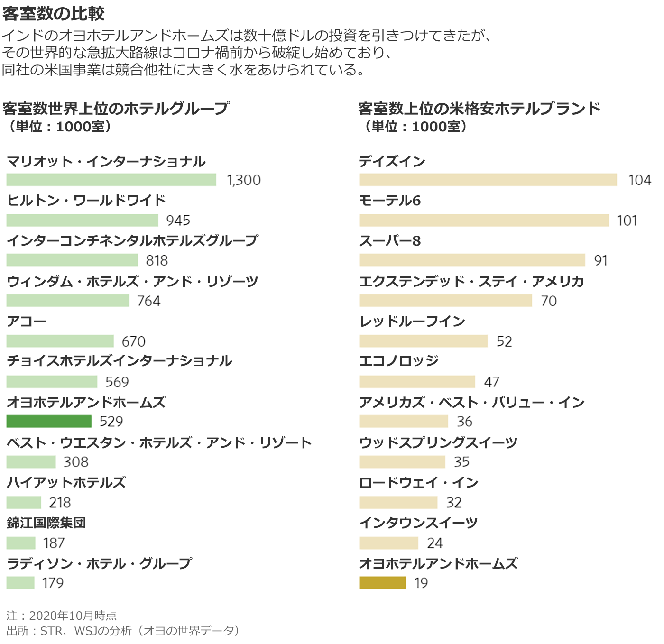Click the Days Inn bar
This screenshot has height=644, width=664.
click(x=488, y=180)
